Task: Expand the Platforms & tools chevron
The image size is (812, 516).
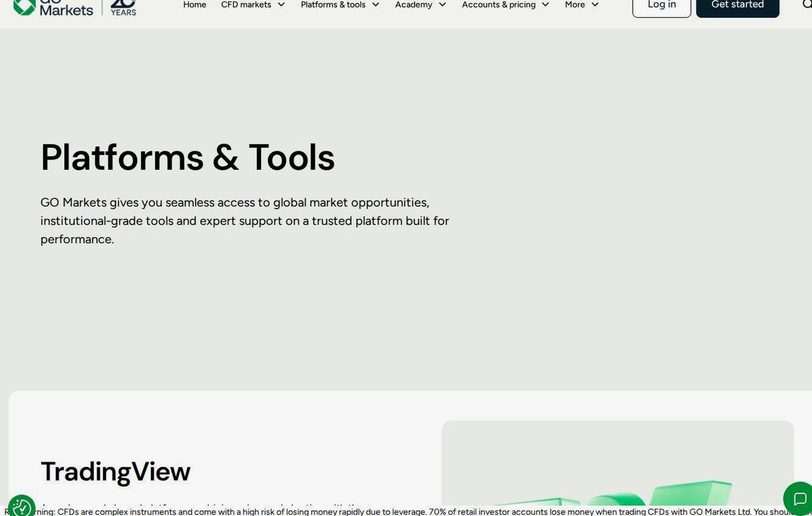Action: click(x=375, y=5)
